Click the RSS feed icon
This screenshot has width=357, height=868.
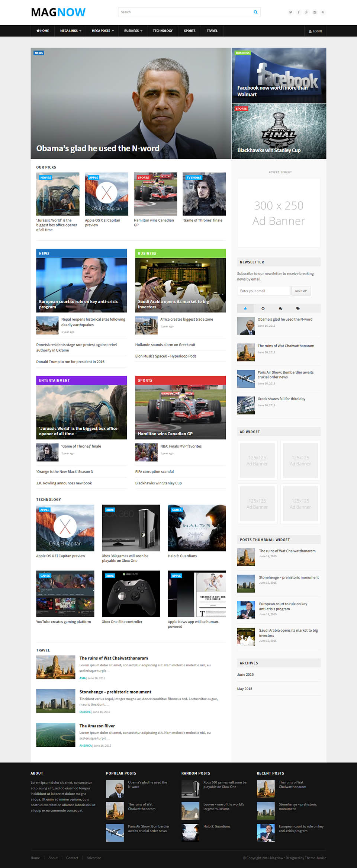tap(323, 12)
